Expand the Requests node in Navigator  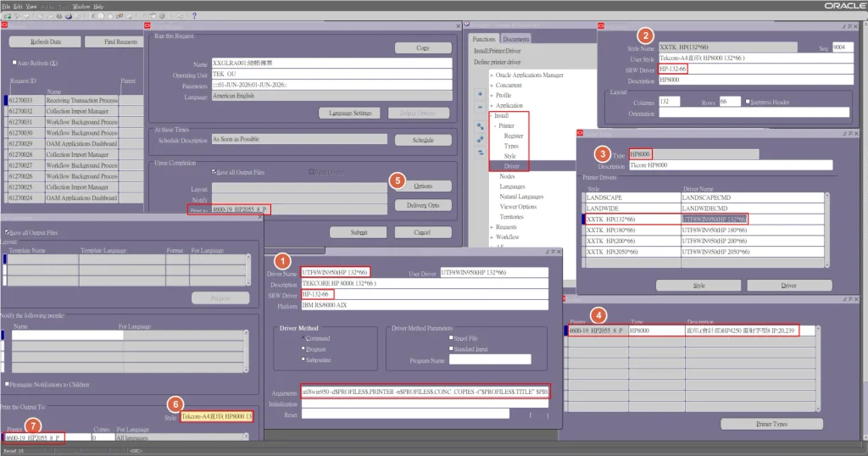tap(492, 227)
